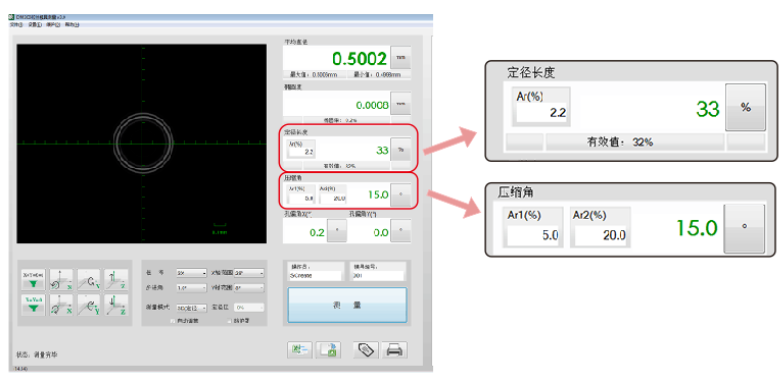Viewport: 783px width, 377px height.
Task: Click the application icon in the title bar
Action: coord(11,17)
